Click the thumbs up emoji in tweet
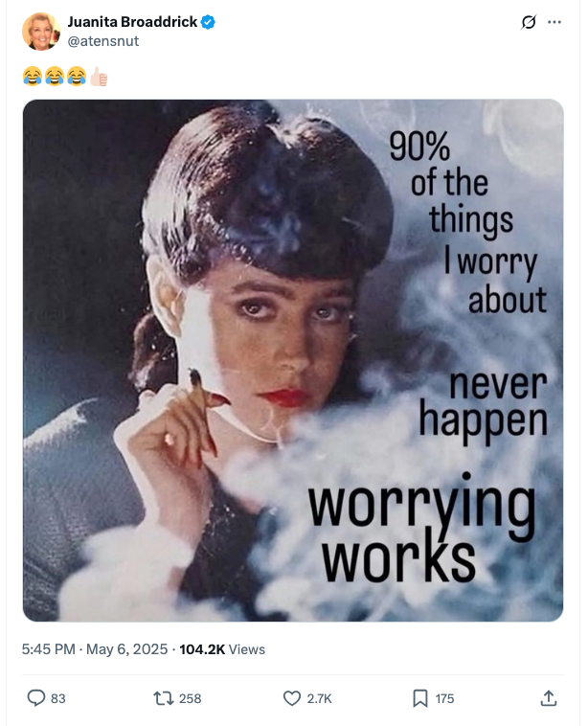 pyautogui.click(x=99, y=77)
